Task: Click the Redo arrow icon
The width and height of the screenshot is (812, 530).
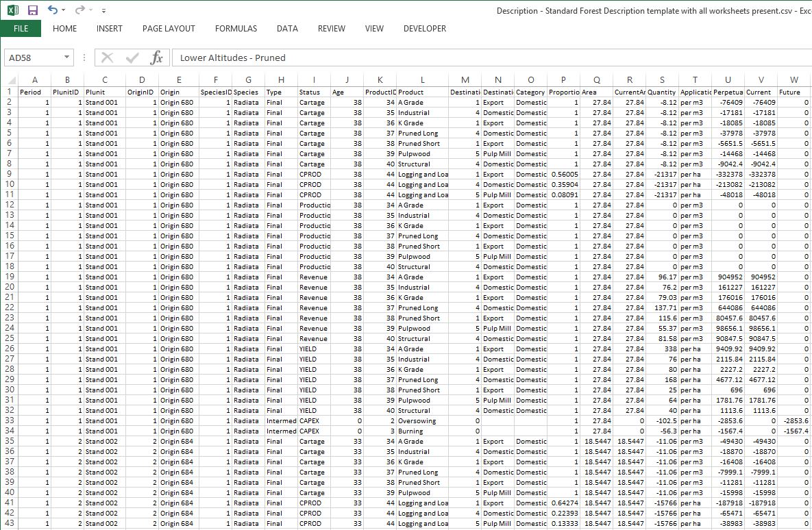Action: [x=79, y=10]
